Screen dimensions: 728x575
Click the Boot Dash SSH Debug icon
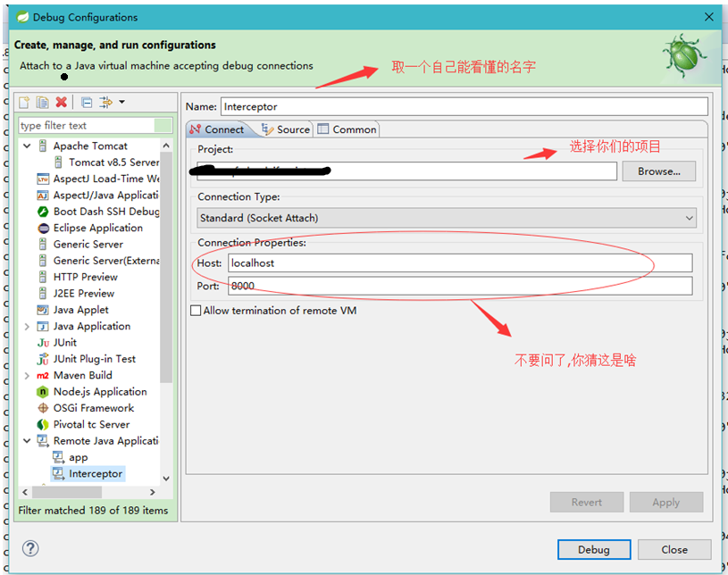[x=43, y=212]
